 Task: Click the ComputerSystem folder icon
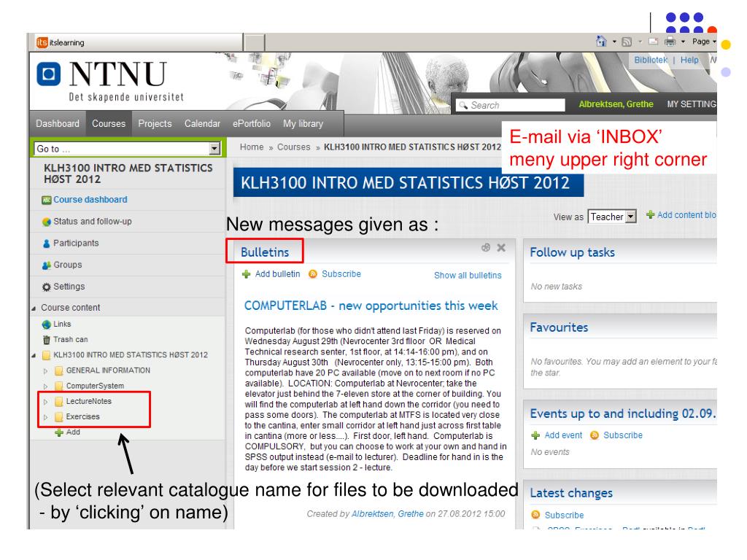click(x=58, y=386)
